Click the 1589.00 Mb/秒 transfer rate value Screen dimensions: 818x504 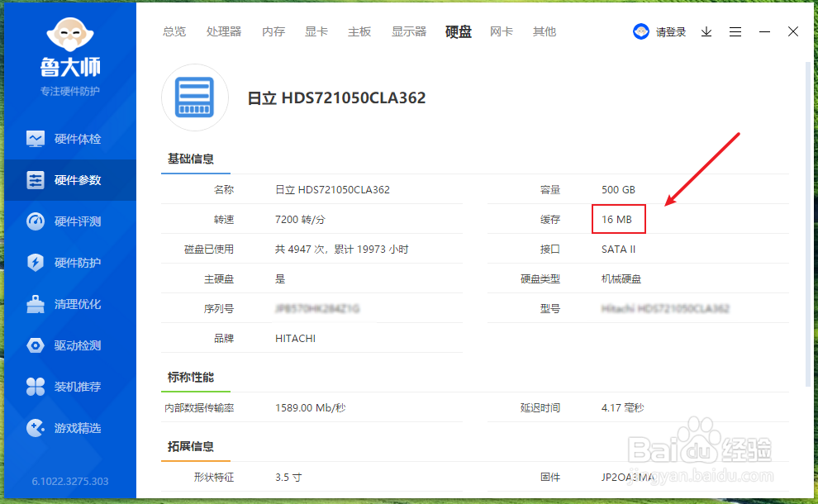pos(311,408)
